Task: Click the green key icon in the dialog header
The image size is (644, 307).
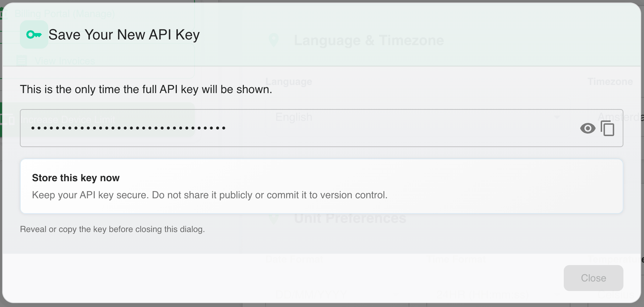Action: coord(34,34)
